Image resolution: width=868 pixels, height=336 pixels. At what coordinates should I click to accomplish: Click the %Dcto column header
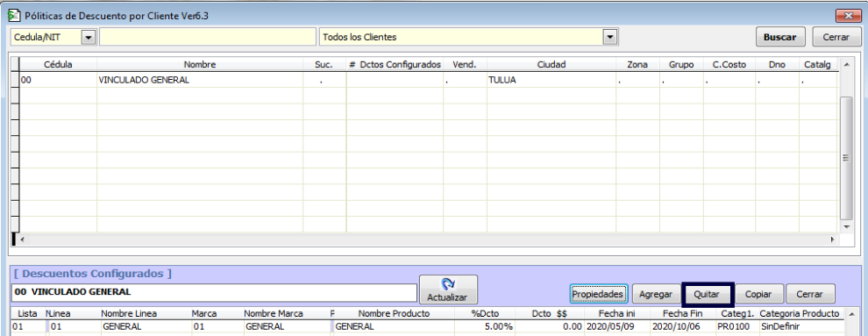pyautogui.click(x=485, y=314)
